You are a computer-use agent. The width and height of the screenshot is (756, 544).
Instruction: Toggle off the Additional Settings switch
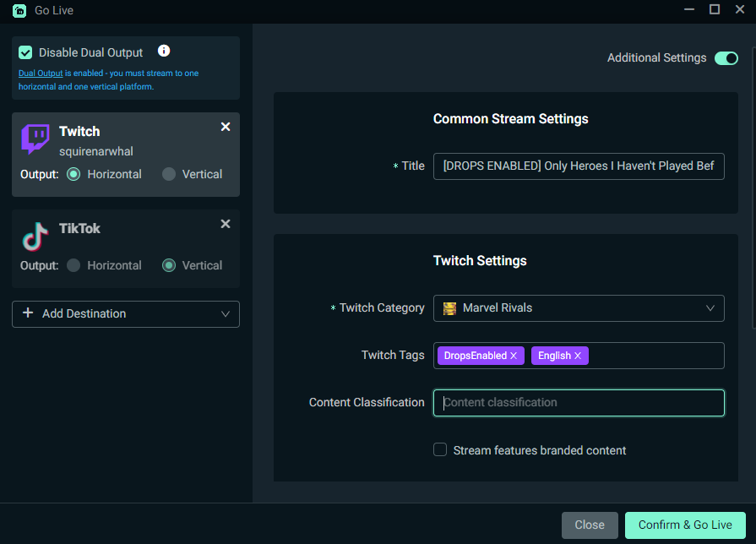click(x=726, y=58)
